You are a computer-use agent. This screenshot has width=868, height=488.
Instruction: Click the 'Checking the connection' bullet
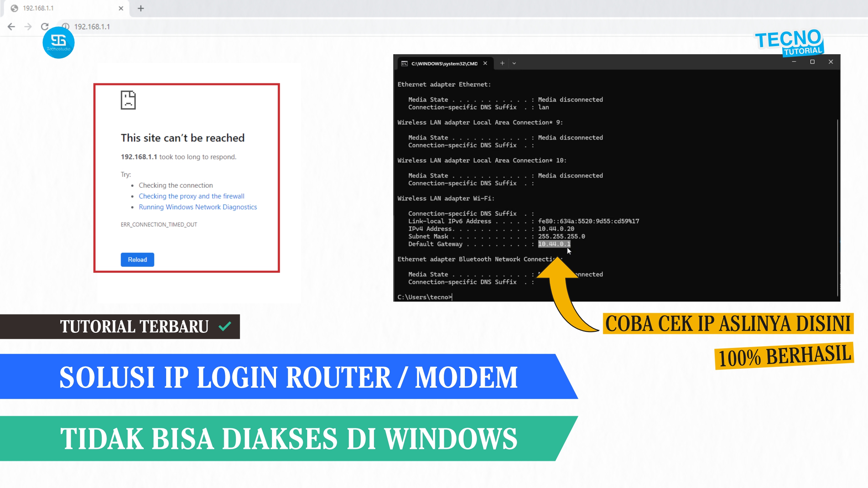coord(176,185)
